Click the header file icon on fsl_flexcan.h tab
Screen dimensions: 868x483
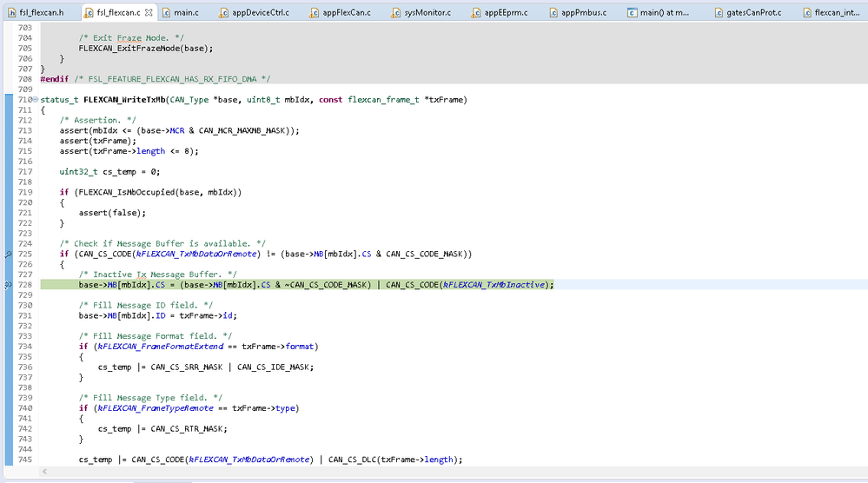coord(11,12)
